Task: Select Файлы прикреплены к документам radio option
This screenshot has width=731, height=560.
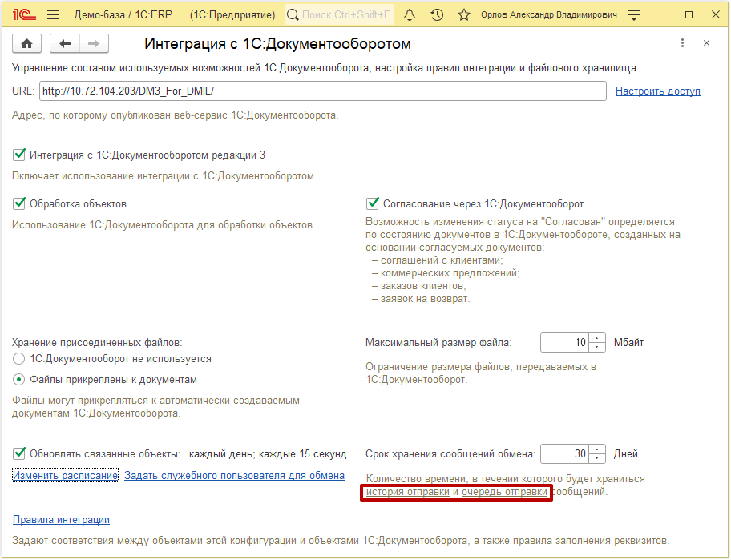Action: click(x=18, y=380)
